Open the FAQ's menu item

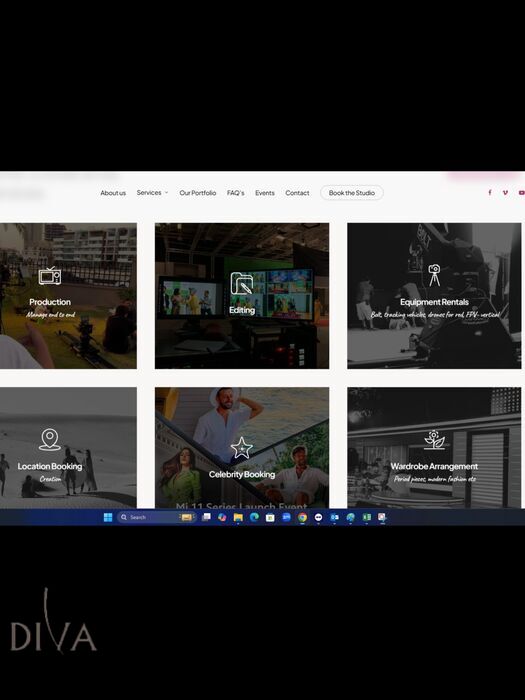pos(236,193)
